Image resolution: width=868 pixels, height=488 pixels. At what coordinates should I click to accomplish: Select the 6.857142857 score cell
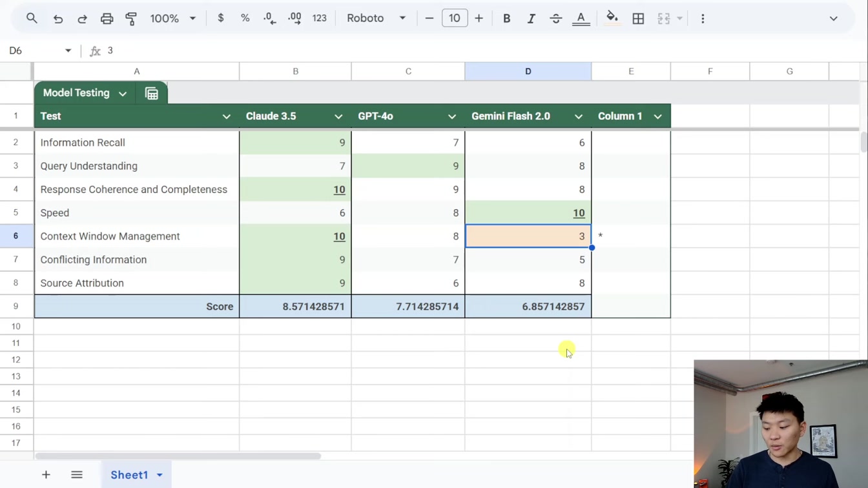(528, 307)
